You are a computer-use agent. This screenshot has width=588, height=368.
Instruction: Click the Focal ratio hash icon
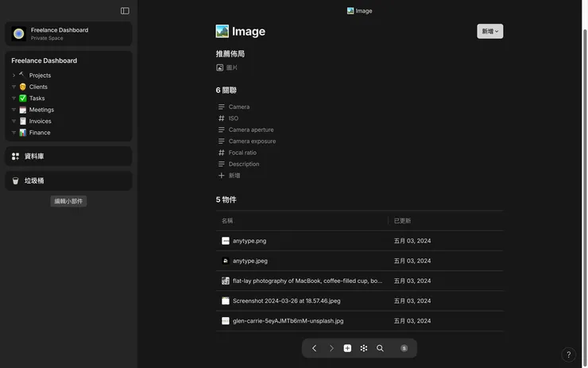pos(221,153)
